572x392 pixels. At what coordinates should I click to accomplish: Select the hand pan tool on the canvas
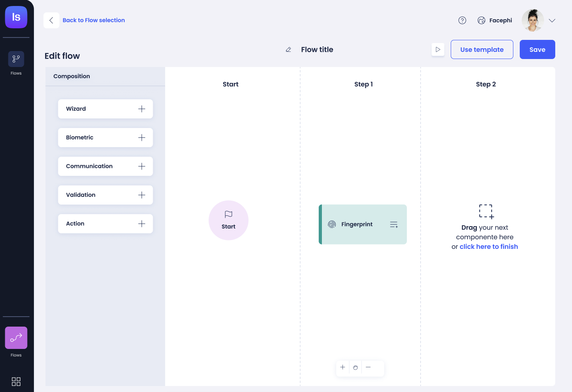pyautogui.click(x=355, y=367)
